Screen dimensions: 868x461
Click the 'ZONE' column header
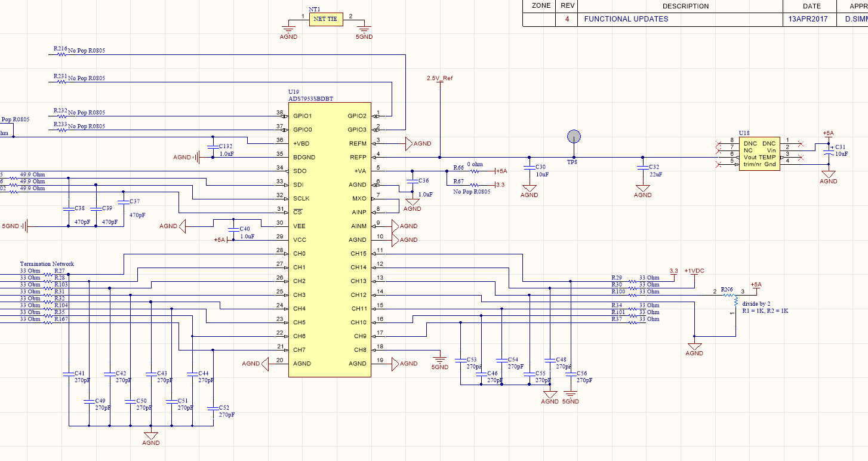(x=540, y=6)
